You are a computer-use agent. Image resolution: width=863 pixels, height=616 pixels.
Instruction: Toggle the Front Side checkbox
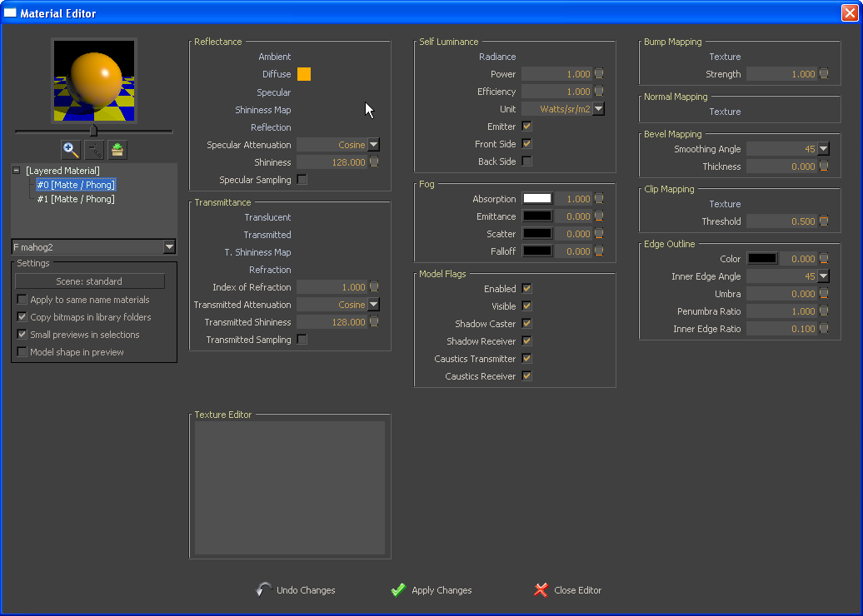[x=526, y=143]
